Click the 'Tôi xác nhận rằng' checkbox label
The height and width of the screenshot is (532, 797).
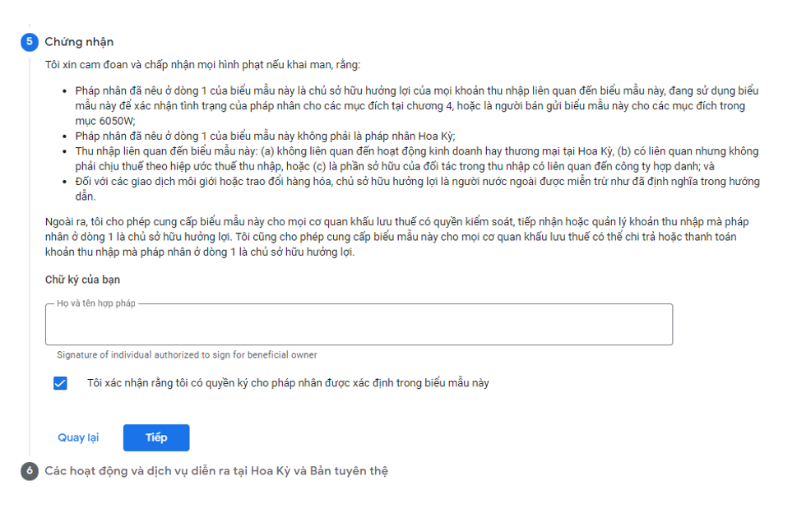pyautogui.click(x=288, y=383)
